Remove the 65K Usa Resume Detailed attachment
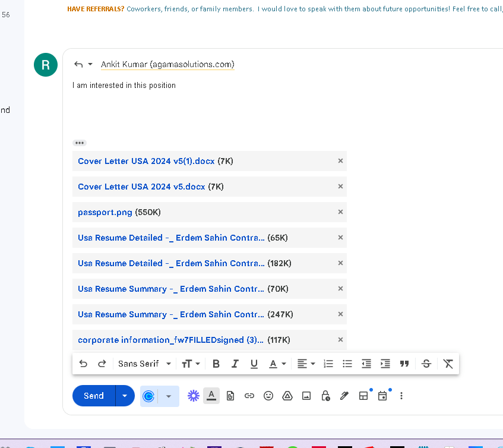The image size is (503, 448). [340, 238]
